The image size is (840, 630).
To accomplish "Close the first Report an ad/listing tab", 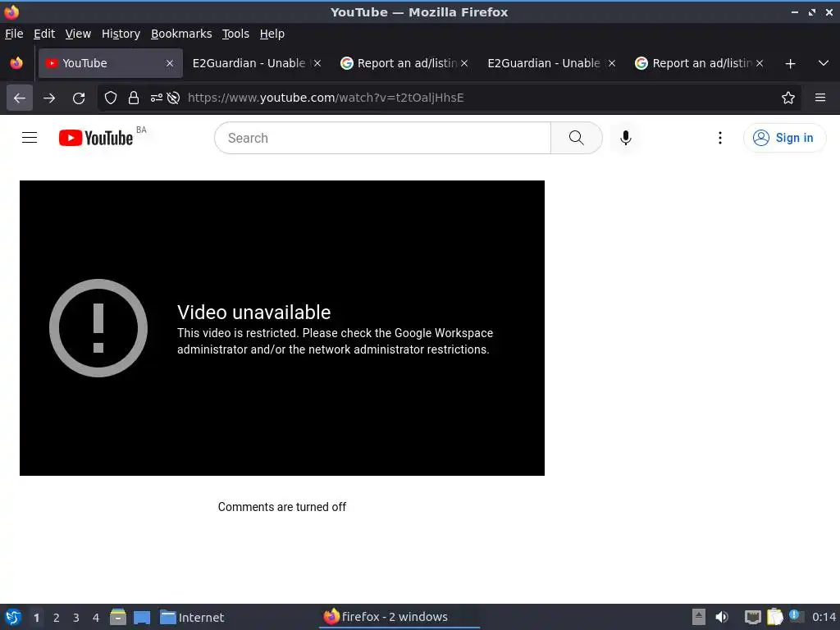I will [x=464, y=63].
